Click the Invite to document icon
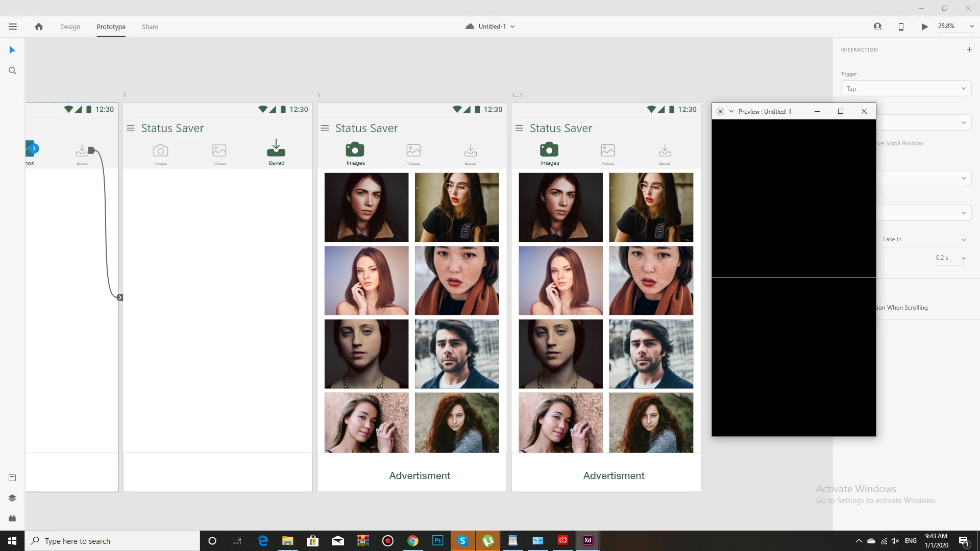The image size is (980, 551). click(x=877, y=27)
